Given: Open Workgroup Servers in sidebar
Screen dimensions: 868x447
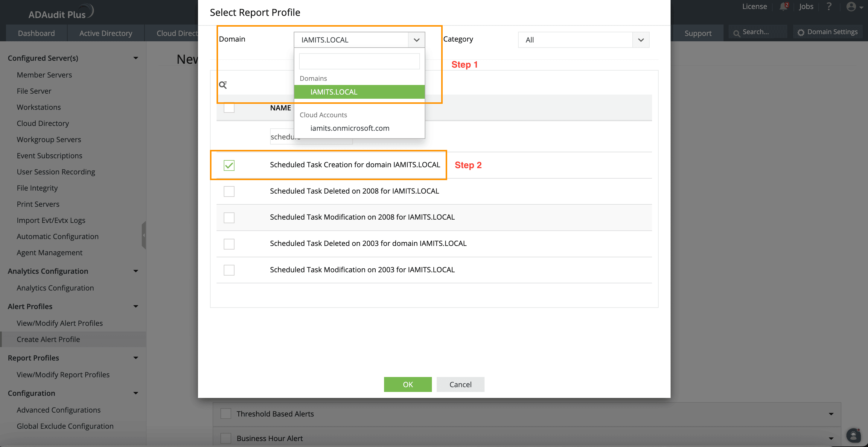Looking at the screenshot, I should 49,139.
